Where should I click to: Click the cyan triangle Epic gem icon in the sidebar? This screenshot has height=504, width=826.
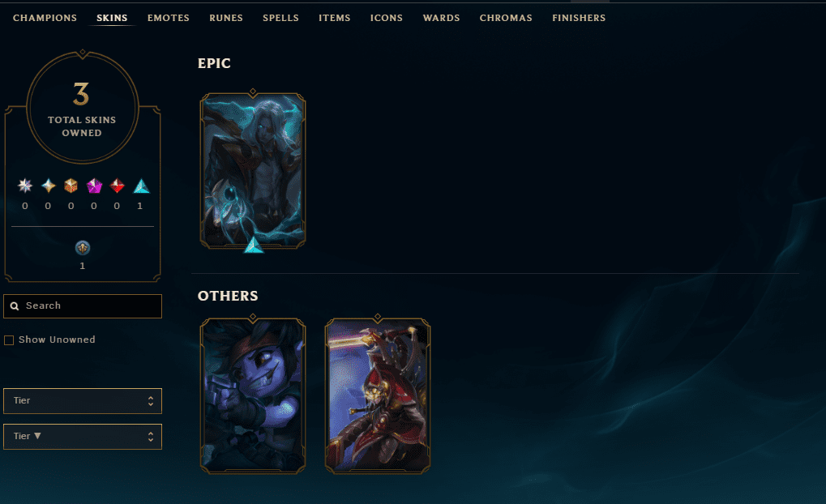pos(141,186)
